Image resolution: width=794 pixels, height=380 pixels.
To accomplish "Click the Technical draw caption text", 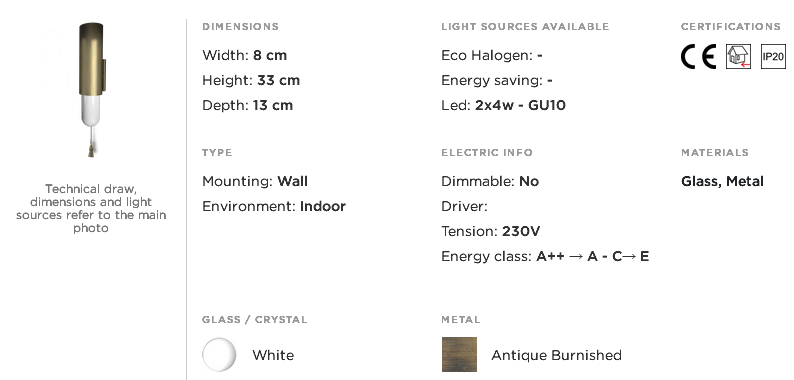I will [91, 208].
